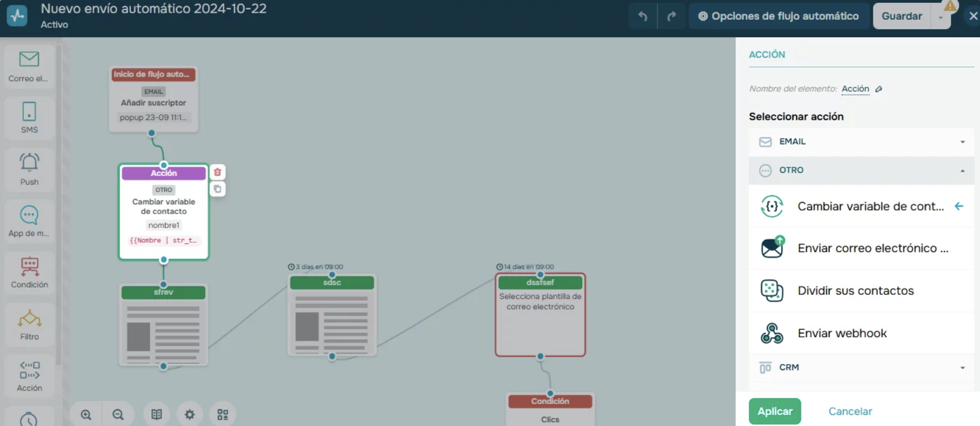Image resolution: width=980 pixels, height=426 pixels.
Task: Click the Cancelar link
Action: coord(849,411)
